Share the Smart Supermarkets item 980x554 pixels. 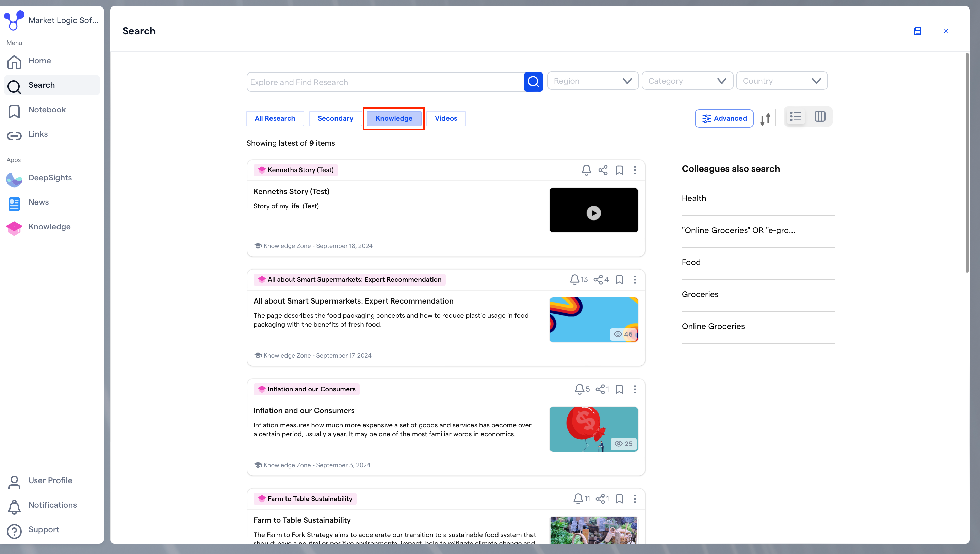tap(599, 280)
